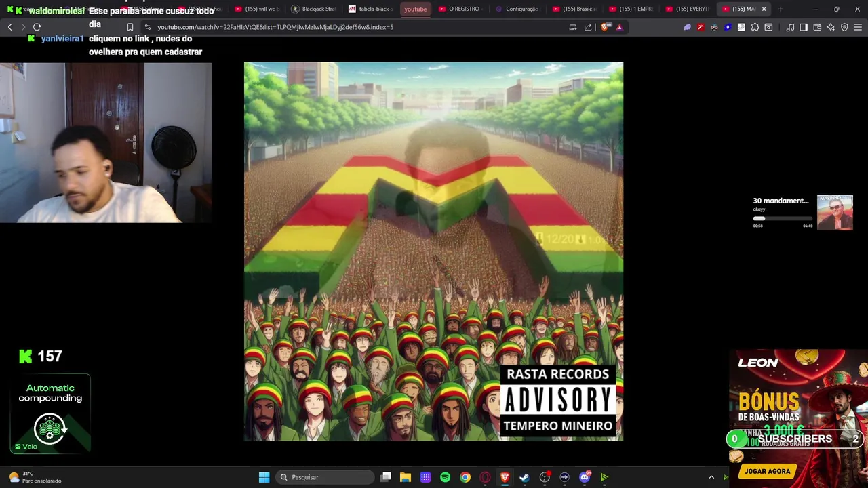Open the blue mouse extension icon
Screen dimensions: 868x488
pyautogui.click(x=728, y=27)
